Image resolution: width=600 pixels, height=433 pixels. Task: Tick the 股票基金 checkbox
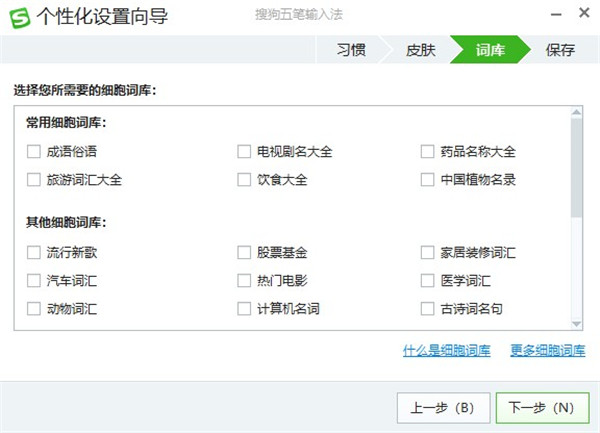(244, 252)
